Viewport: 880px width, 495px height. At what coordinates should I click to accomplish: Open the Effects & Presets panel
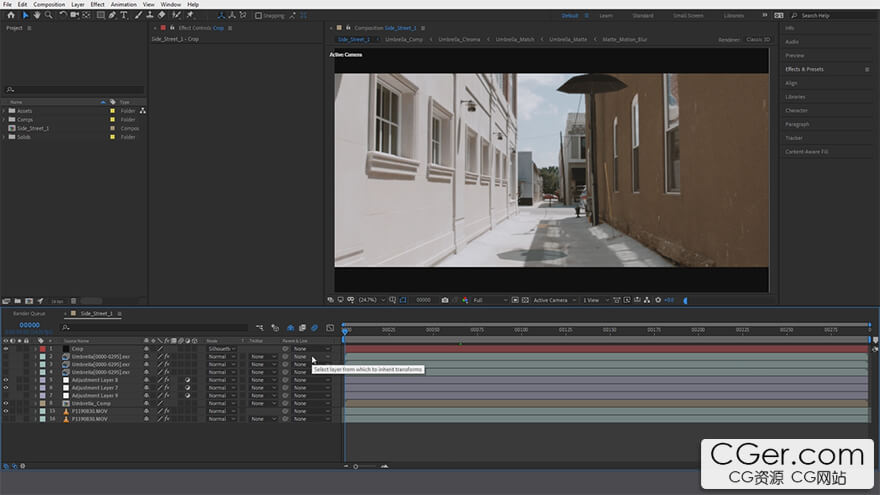point(805,69)
